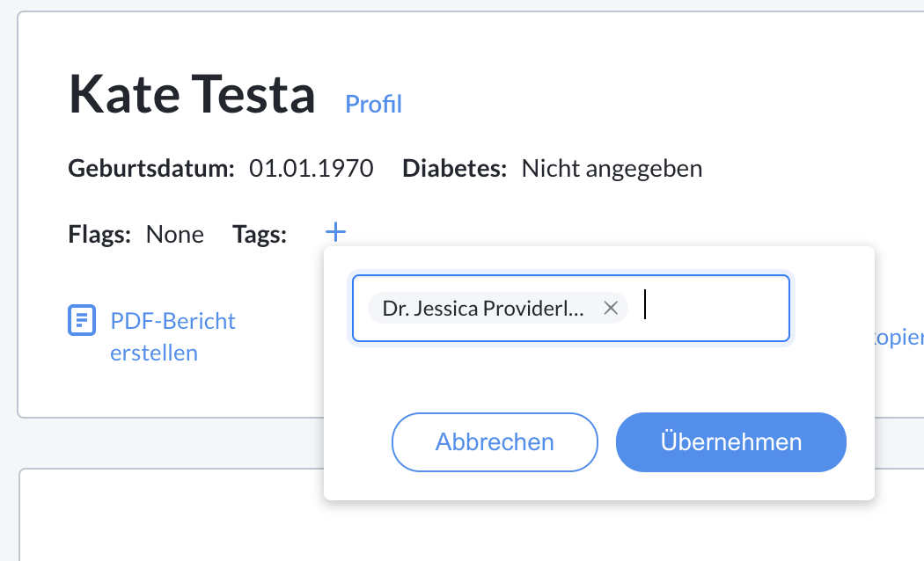Open the Profil link next to Kate Testa
This screenshot has height=561, width=924.
tap(373, 104)
